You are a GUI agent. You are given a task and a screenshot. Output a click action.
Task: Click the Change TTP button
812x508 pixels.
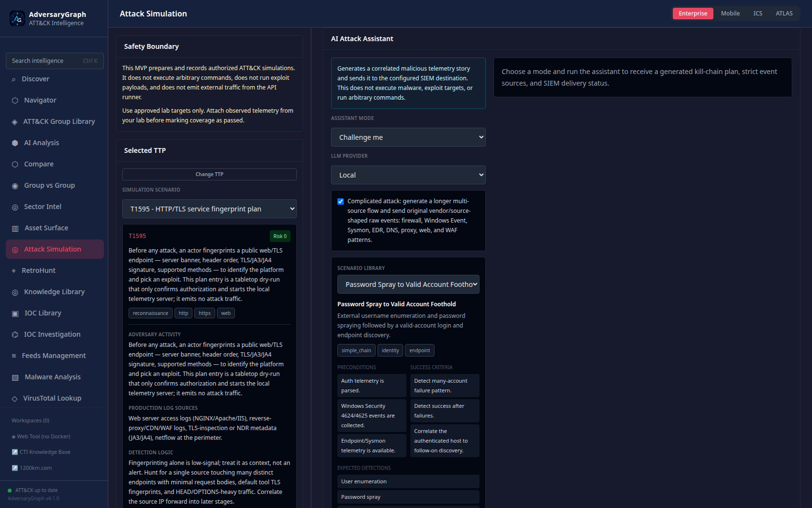click(209, 175)
